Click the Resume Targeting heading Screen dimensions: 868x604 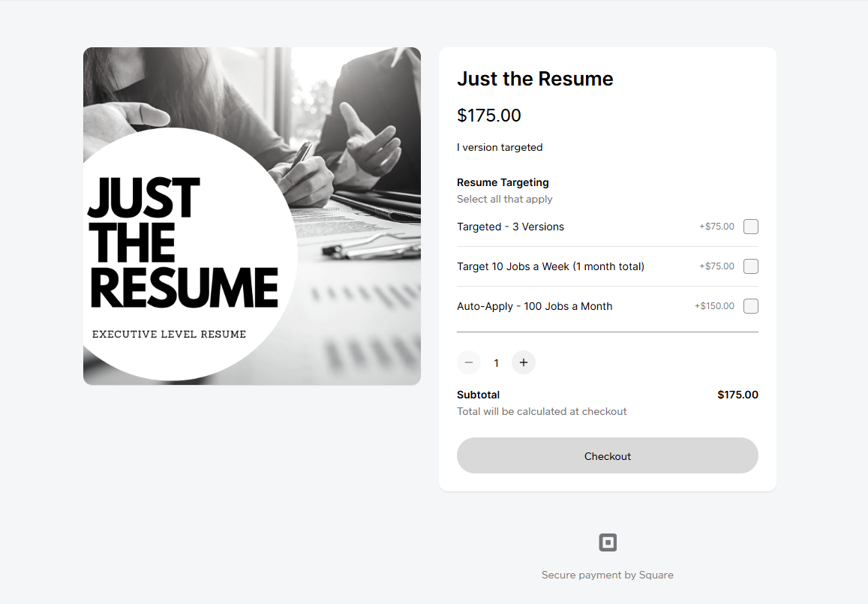click(x=503, y=182)
